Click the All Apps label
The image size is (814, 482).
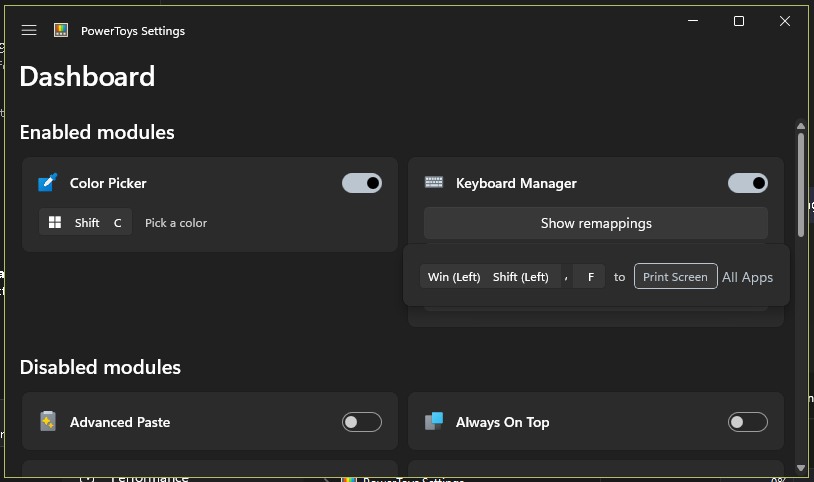click(748, 277)
